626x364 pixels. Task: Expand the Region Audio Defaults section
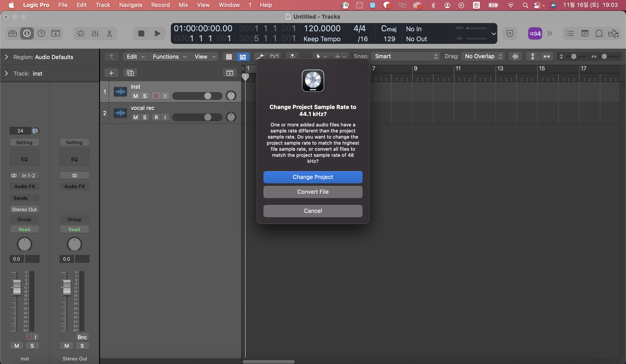[x=7, y=57]
